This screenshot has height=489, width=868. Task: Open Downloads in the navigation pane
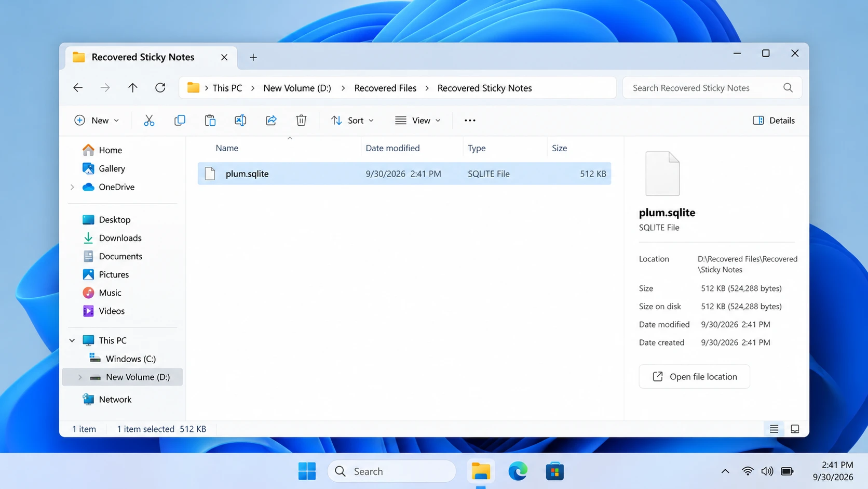120,238
